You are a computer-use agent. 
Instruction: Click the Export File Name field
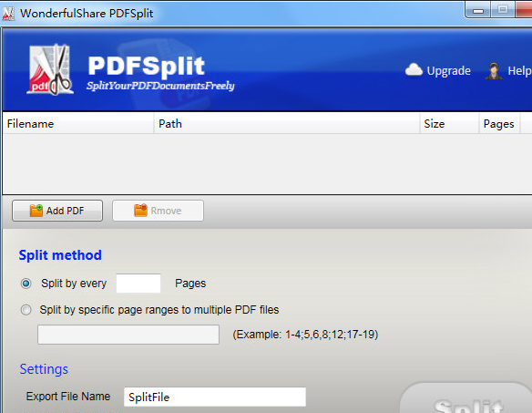(x=215, y=397)
